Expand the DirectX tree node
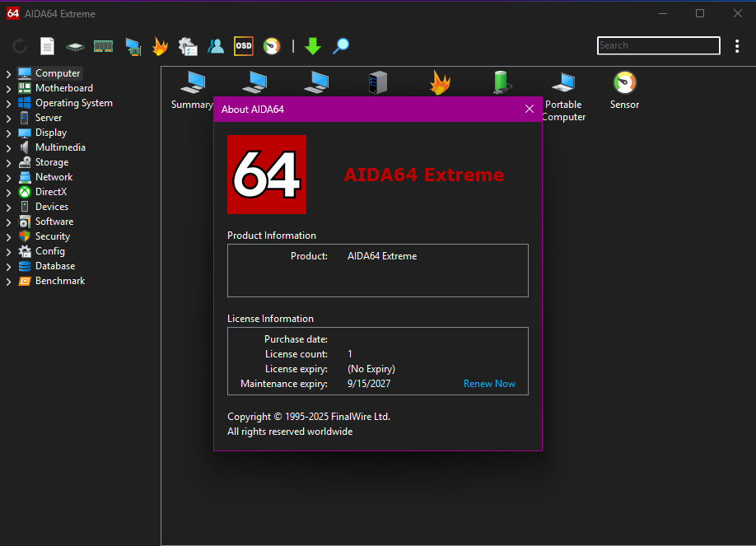The image size is (756, 546). (x=8, y=193)
